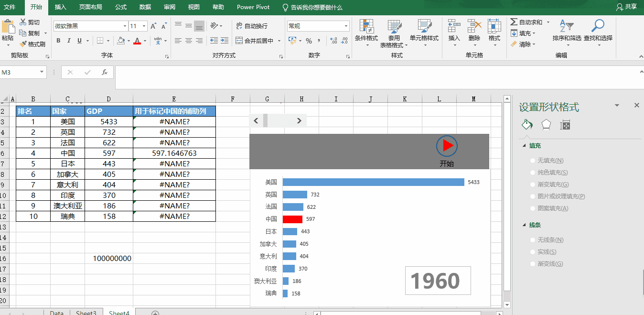Select Pattern fill radio option
Screen dimensions: 644x315
click(x=532, y=208)
